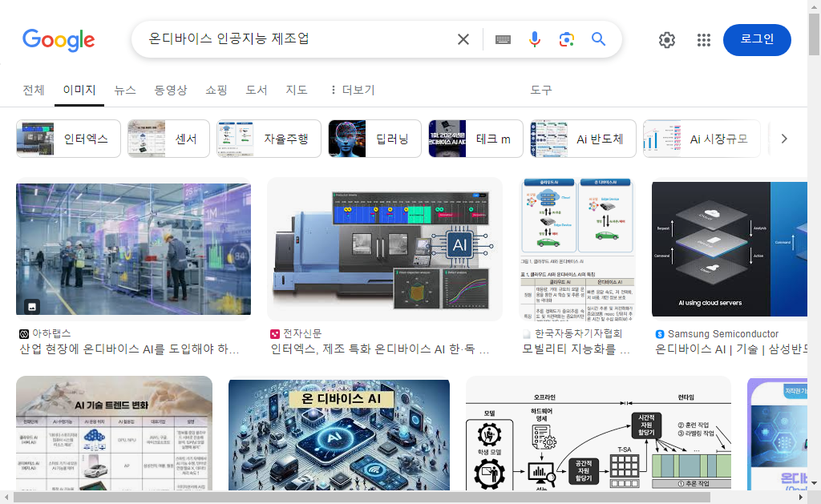The width and height of the screenshot is (821, 504).
Task: Open the 도서 tab
Action: pos(257,90)
